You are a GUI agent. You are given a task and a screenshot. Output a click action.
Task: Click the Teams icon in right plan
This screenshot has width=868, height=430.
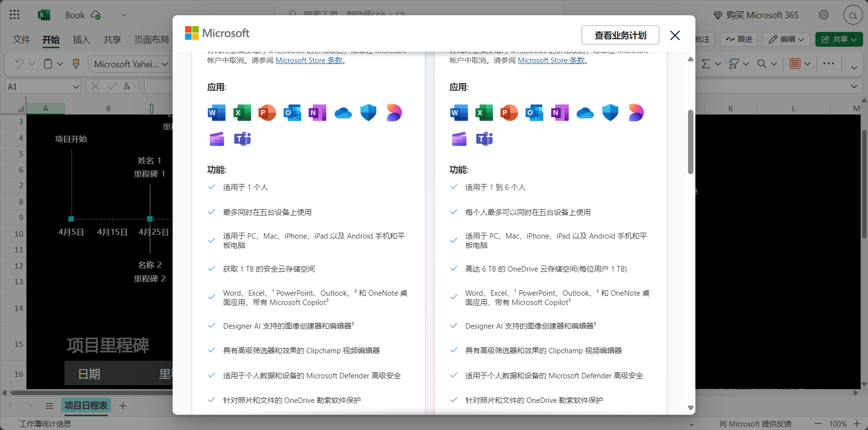pyautogui.click(x=484, y=139)
